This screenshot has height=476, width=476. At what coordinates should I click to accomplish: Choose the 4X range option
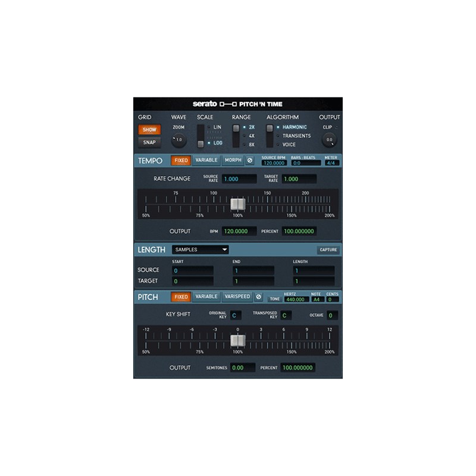(252, 136)
